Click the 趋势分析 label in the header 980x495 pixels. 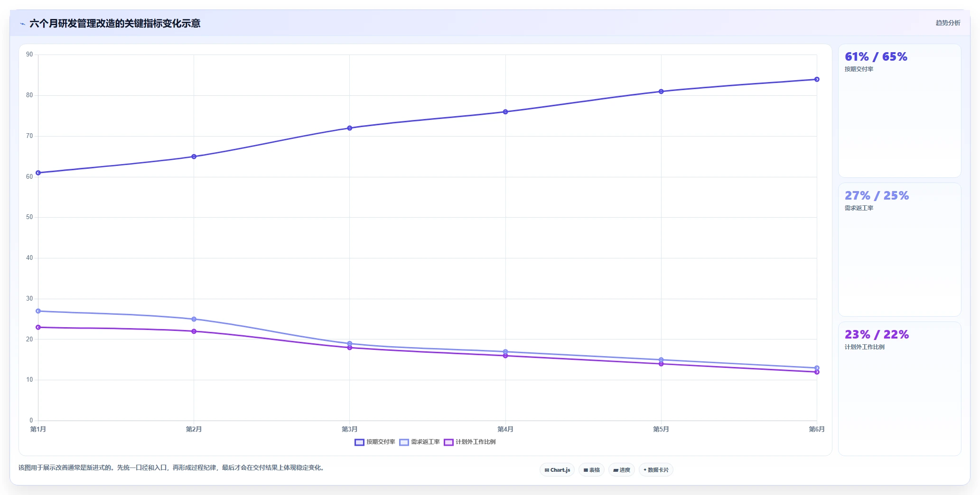point(948,23)
